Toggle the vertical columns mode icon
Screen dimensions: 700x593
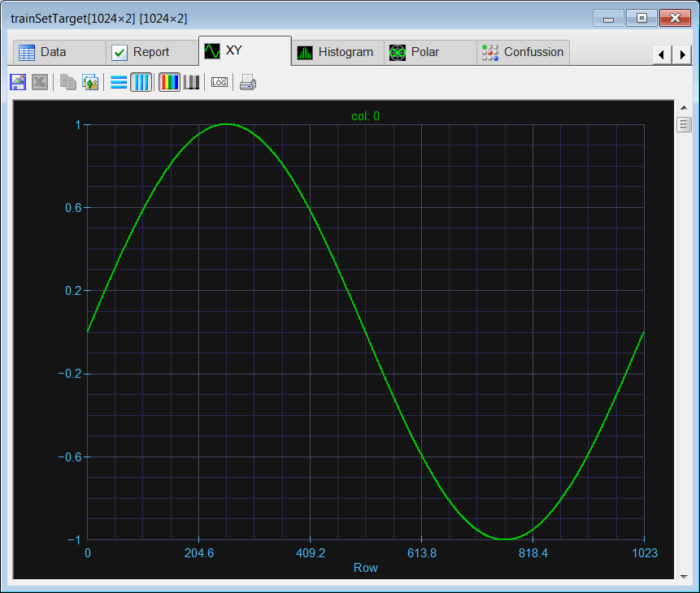[141, 82]
